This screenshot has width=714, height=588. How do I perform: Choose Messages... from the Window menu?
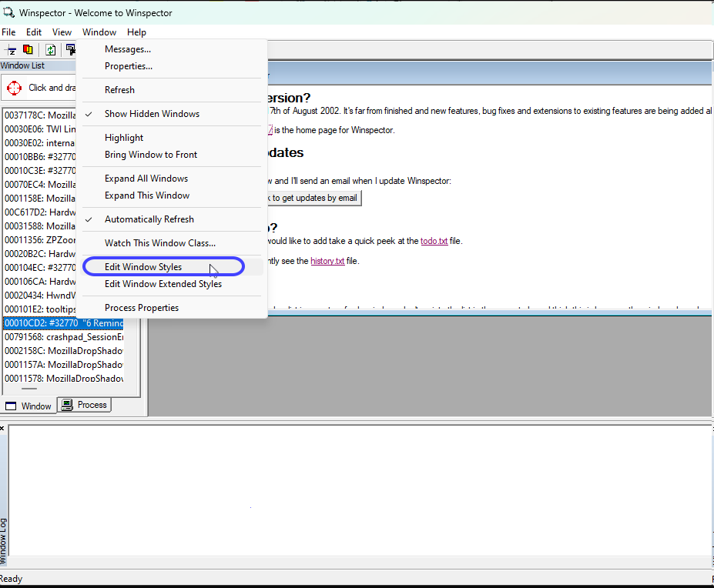click(x=172, y=49)
